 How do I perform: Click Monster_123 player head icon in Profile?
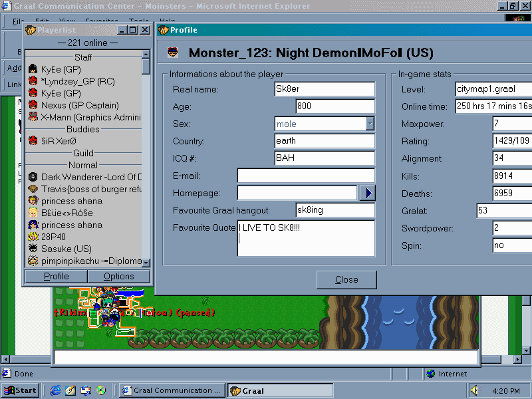pos(173,53)
